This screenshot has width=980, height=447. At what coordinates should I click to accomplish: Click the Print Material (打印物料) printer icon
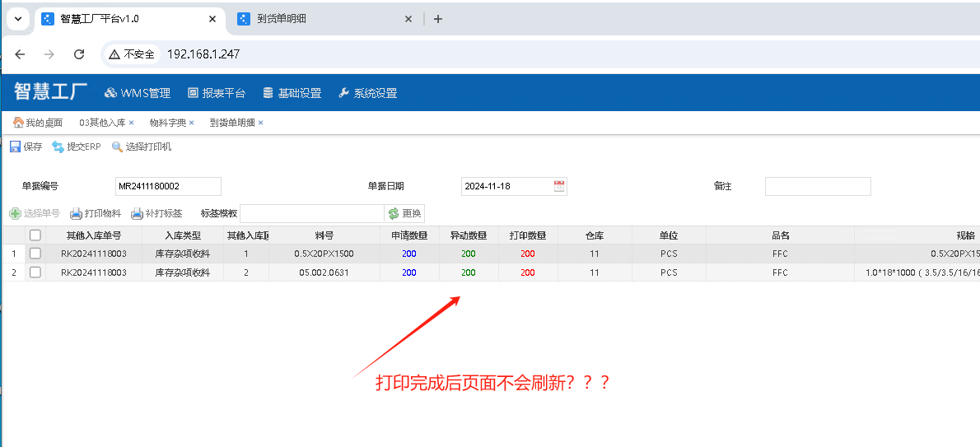click(76, 213)
